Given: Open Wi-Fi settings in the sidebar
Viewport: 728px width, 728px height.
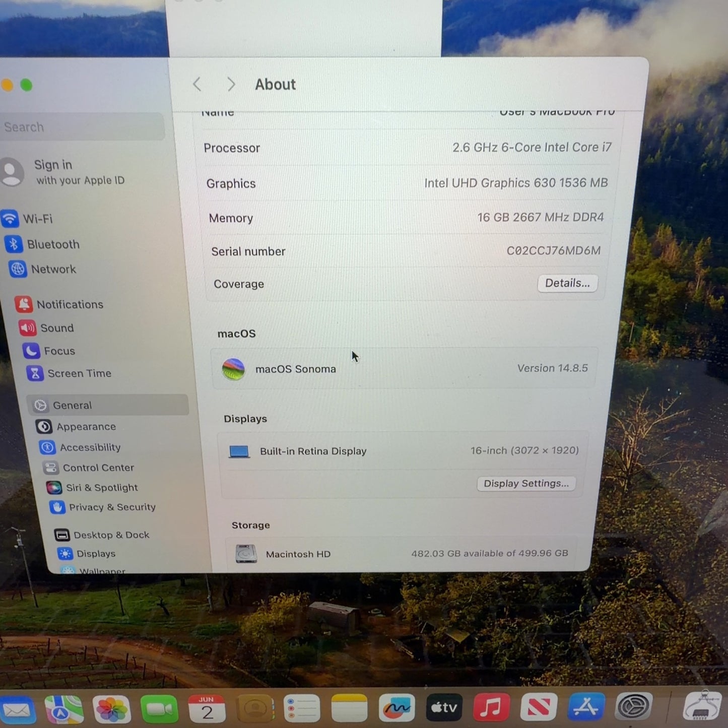Looking at the screenshot, I should (x=28, y=219).
